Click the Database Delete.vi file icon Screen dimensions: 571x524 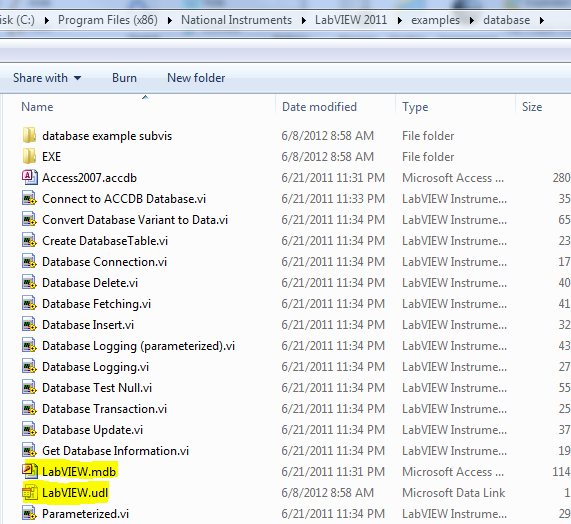point(29,283)
